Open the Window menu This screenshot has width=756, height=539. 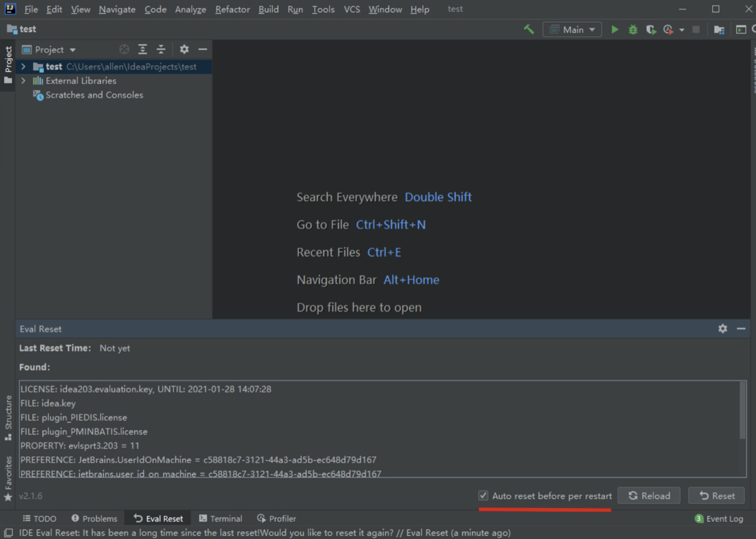pos(385,9)
